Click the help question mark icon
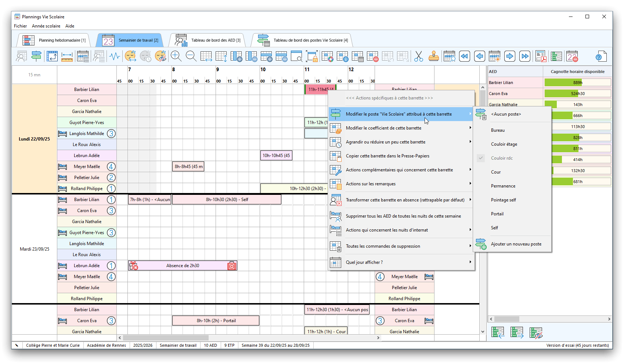Screen dimensions: 624x364 coord(600,57)
